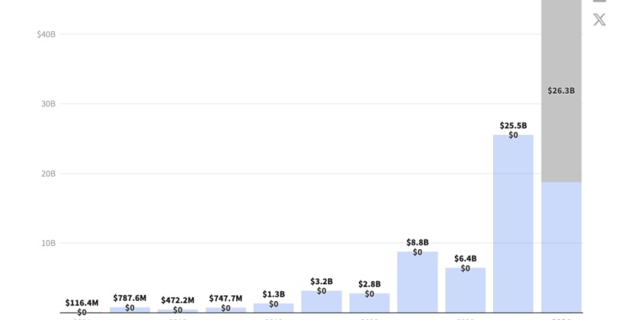Click the 10B y-axis label
This screenshot has width=644, height=320.
[x=48, y=243]
